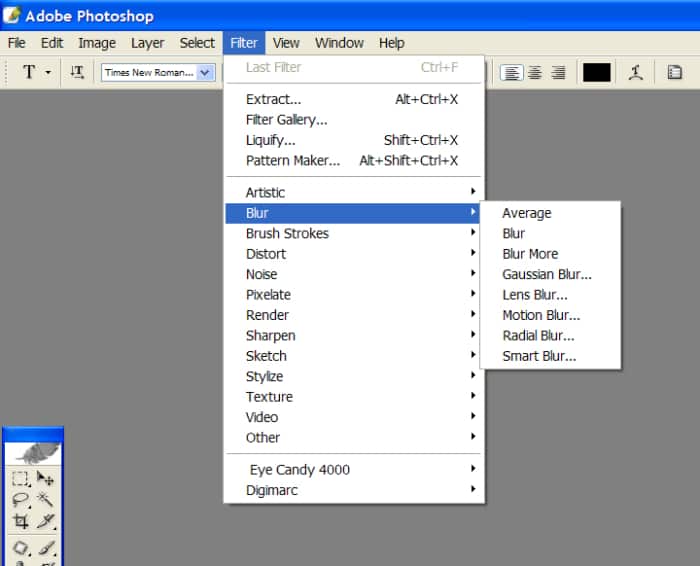Open the tool preset picker arrow
Screen dimensions: 700x566
point(48,72)
